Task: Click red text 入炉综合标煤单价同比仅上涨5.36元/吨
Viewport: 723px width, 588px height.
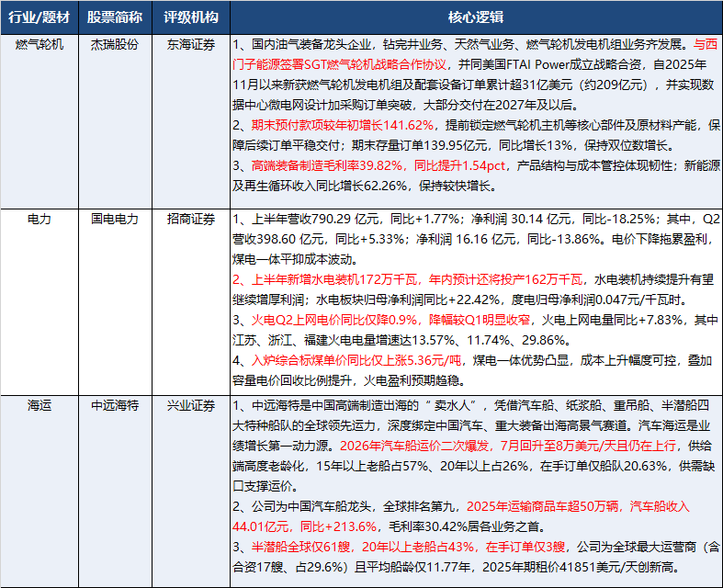Action: (x=356, y=361)
